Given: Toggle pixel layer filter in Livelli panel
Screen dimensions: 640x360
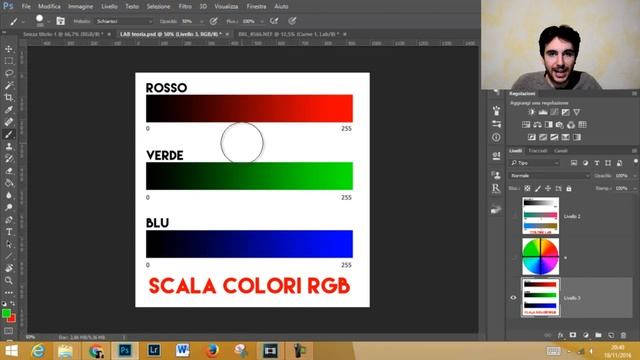Looking at the screenshot, I should 574,163.
